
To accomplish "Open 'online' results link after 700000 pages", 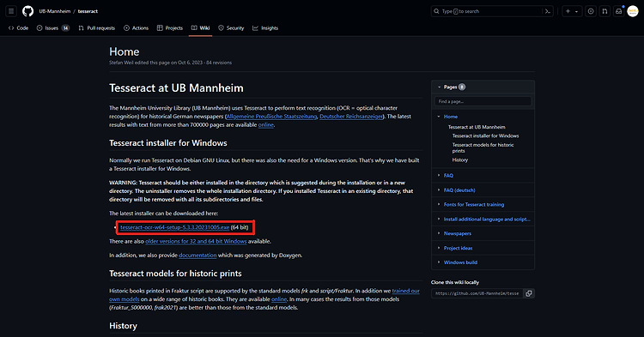I will point(265,124).
